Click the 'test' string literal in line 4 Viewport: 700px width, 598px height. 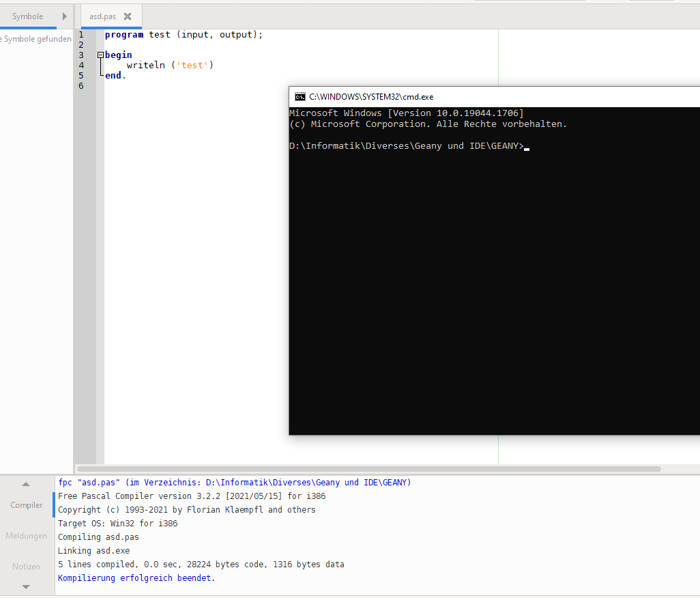(192, 66)
